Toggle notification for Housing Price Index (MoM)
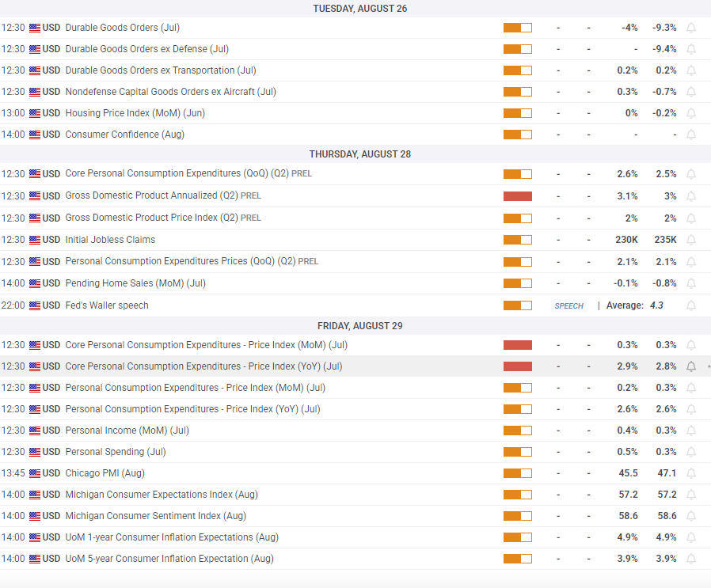 (691, 113)
